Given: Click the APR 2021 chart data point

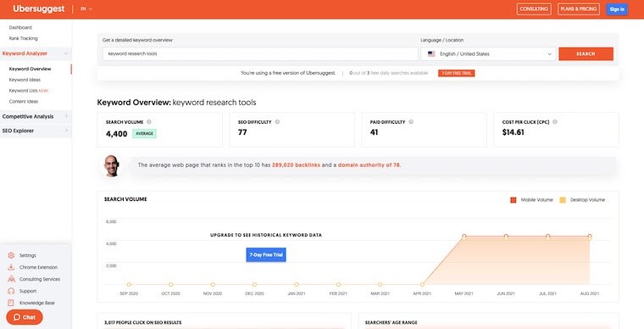Looking at the screenshot, I should tap(422, 284).
